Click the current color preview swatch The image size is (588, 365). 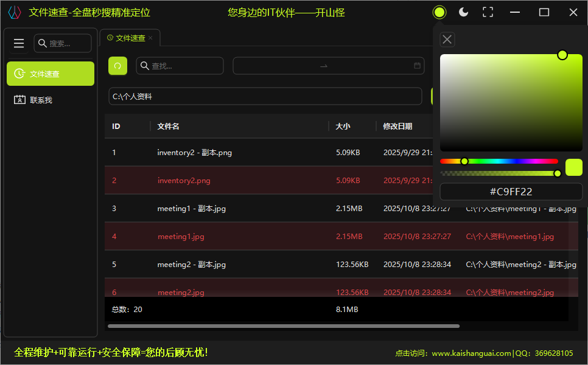tap(574, 167)
